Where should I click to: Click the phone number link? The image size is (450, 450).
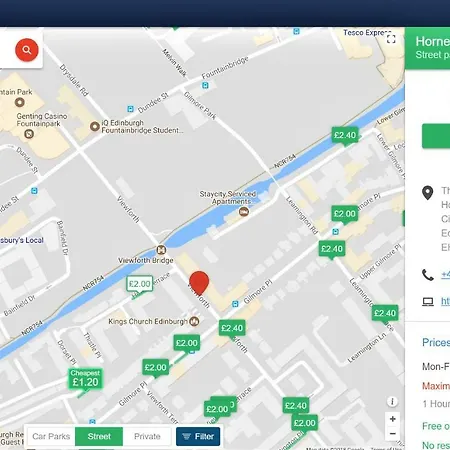[x=446, y=275]
